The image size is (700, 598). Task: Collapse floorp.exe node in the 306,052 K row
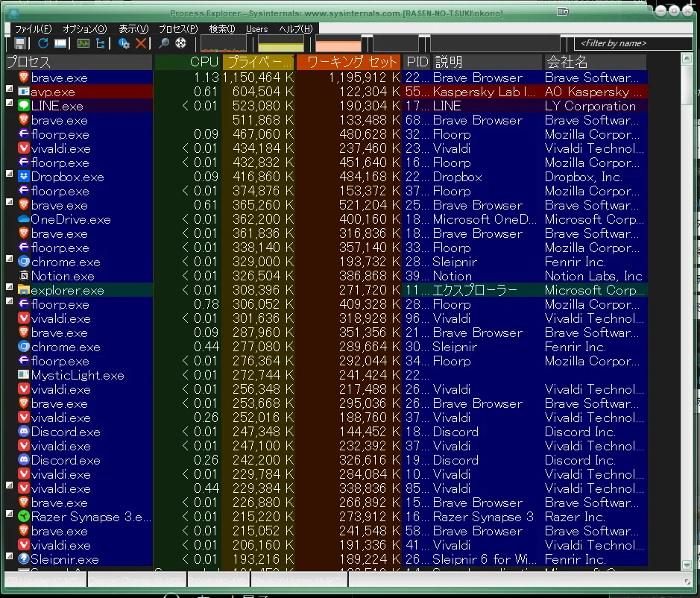10,301
